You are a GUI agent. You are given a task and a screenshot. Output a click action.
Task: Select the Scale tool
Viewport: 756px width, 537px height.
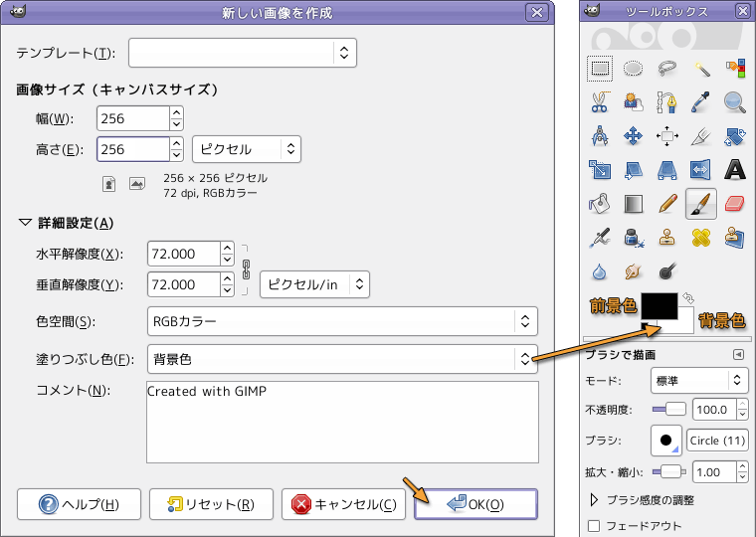tap(600, 170)
